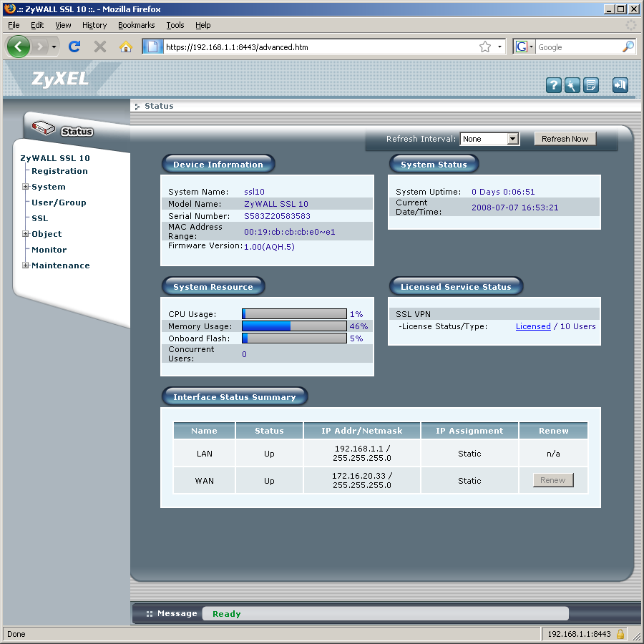The width and height of the screenshot is (644, 644).
Task: Expand the Object tree node
Action: pos(26,234)
